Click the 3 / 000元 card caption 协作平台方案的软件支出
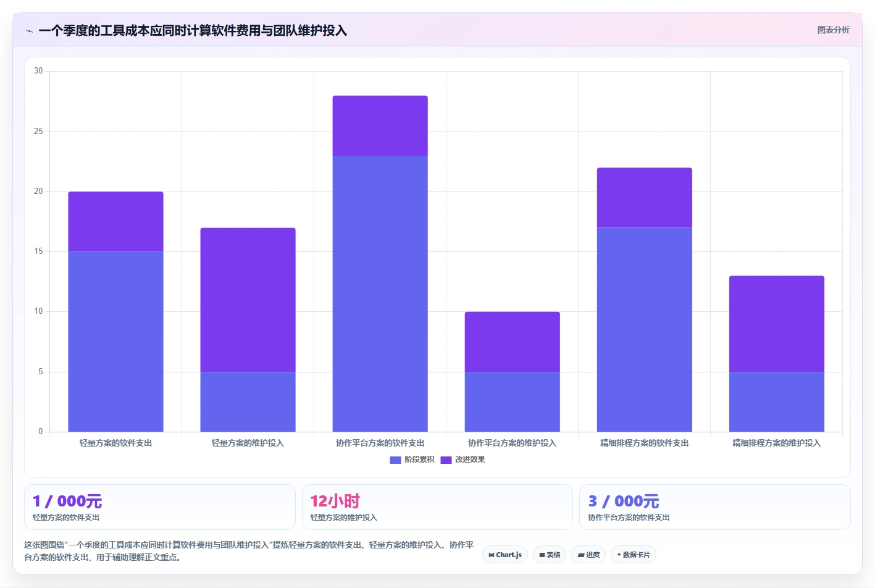This screenshot has width=875, height=588. 629,518
